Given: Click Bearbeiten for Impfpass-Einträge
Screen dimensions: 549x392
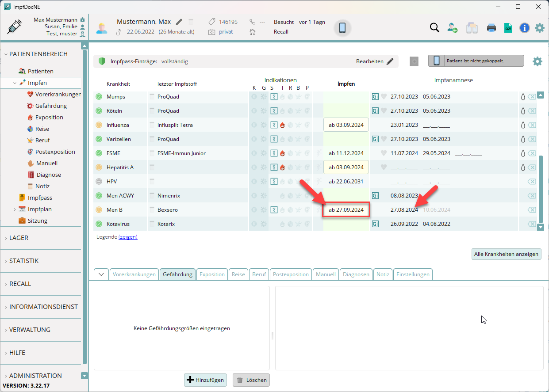Looking at the screenshot, I should click(x=375, y=61).
